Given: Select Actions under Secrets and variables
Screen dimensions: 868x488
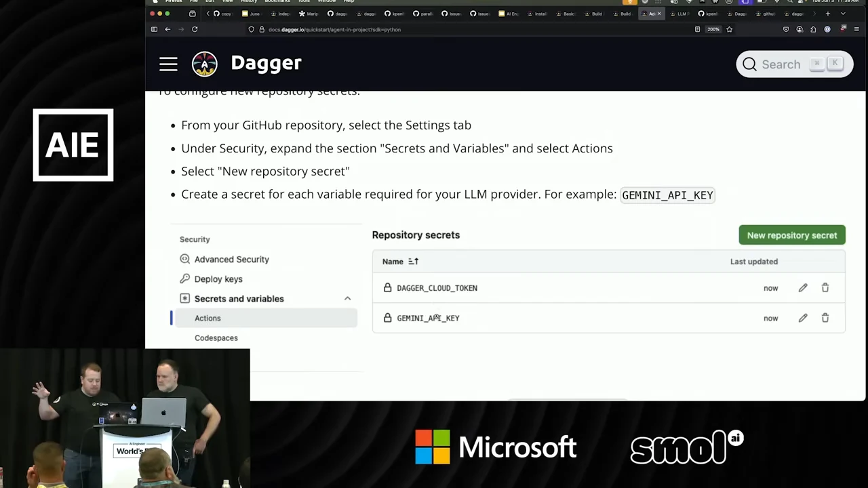Looking at the screenshot, I should click(x=265, y=319).
